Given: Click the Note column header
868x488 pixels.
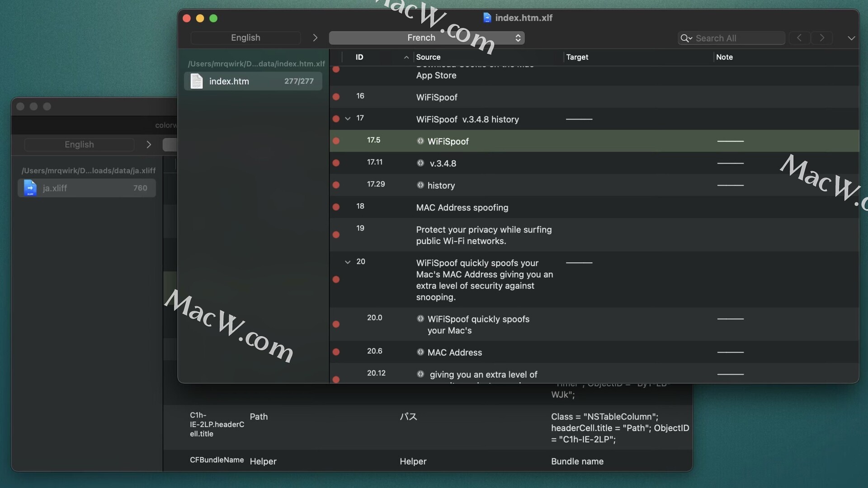Looking at the screenshot, I should (724, 57).
